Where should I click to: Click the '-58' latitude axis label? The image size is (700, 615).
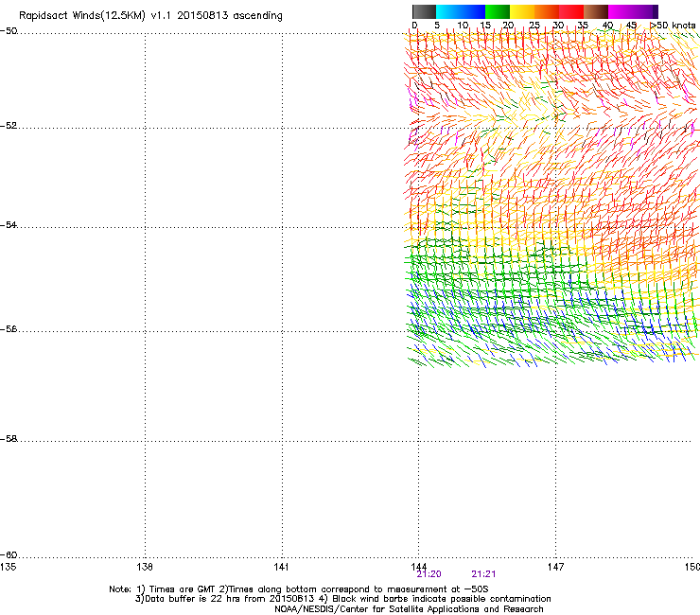pos(9,439)
